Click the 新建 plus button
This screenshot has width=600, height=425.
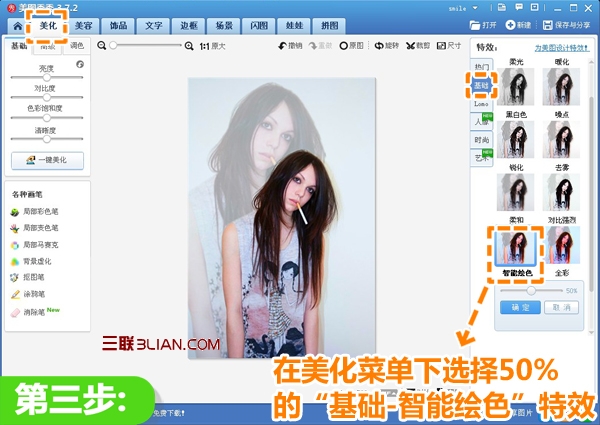tap(518, 25)
